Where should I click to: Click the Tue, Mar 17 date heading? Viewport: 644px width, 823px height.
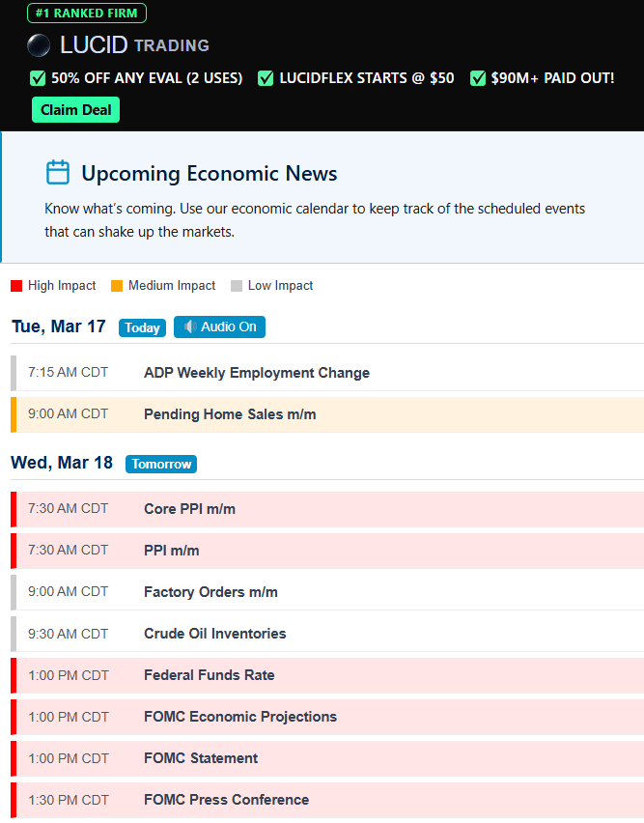coord(59,326)
